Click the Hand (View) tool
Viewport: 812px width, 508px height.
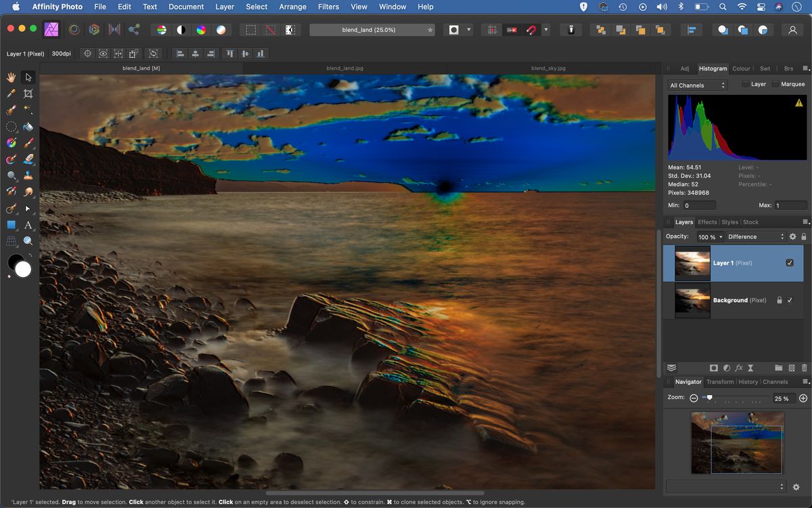pos(11,77)
